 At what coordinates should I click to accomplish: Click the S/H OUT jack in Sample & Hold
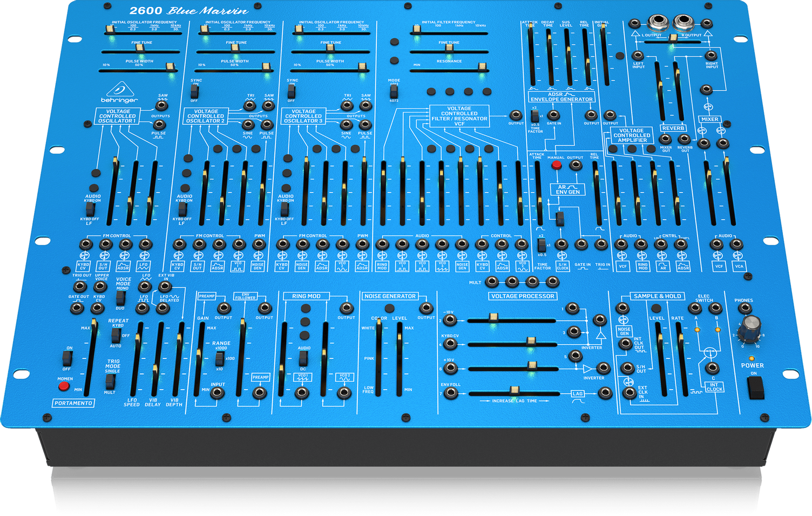(x=627, y=368)
